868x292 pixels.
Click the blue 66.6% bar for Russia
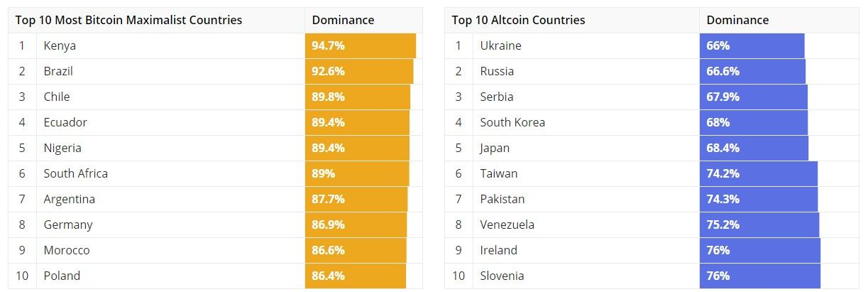tap(752, 71)
